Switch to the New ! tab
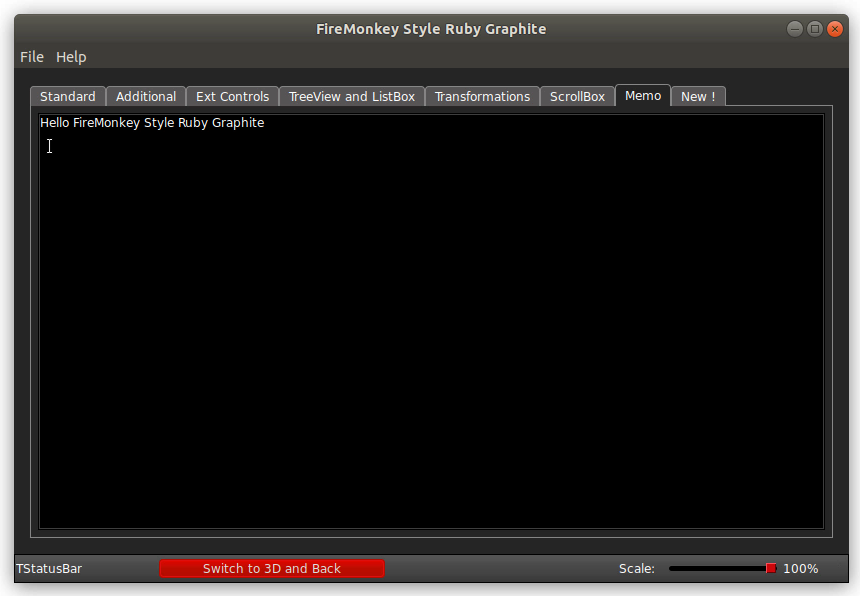This screenshot has height=596, width=860. point(698,97)
